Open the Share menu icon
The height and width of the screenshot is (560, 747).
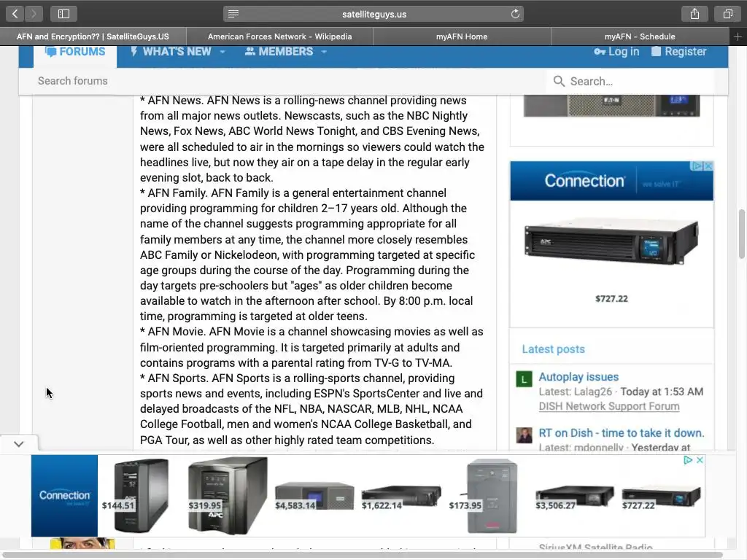pyautogui.click(x=694, y=14)
